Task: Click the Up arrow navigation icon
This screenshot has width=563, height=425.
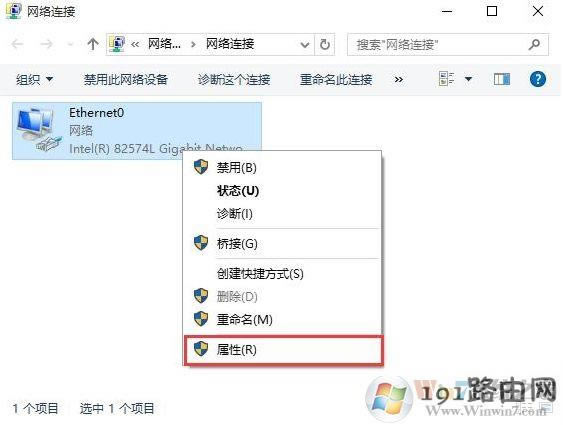Action: coord(93,44)
